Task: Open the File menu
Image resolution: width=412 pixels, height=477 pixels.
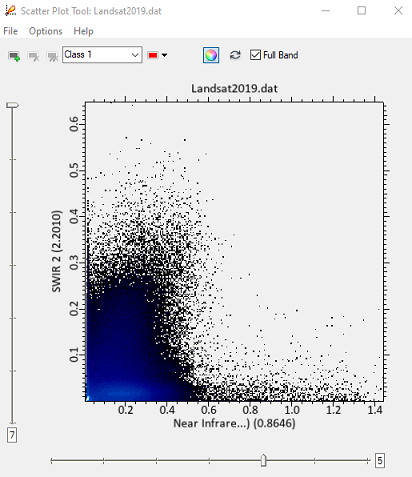Action: point(11,31)
